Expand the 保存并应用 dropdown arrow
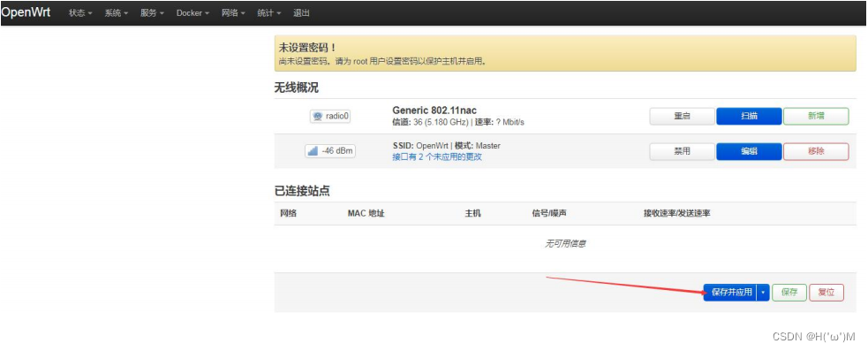 click(x=764, y=293)
